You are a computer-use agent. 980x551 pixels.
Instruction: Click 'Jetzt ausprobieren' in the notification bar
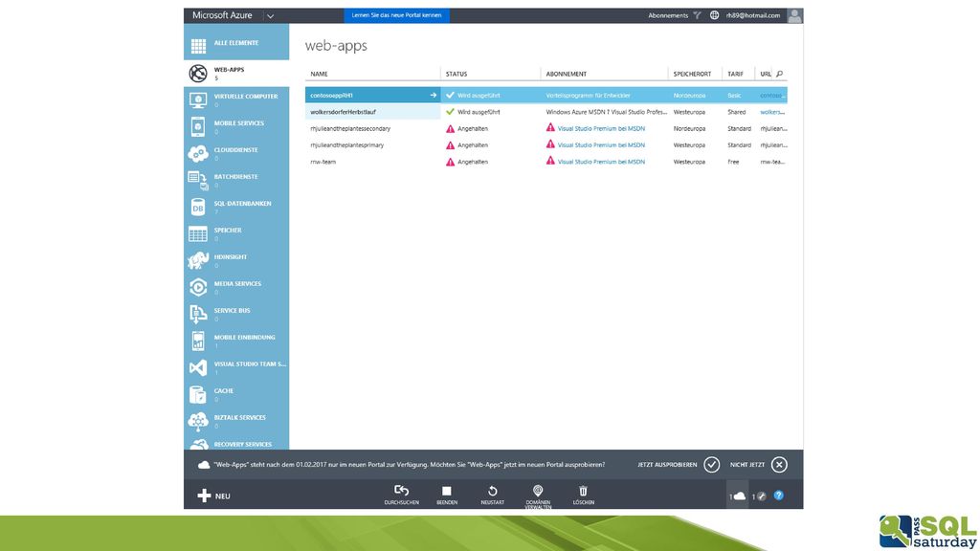(679, 465)
